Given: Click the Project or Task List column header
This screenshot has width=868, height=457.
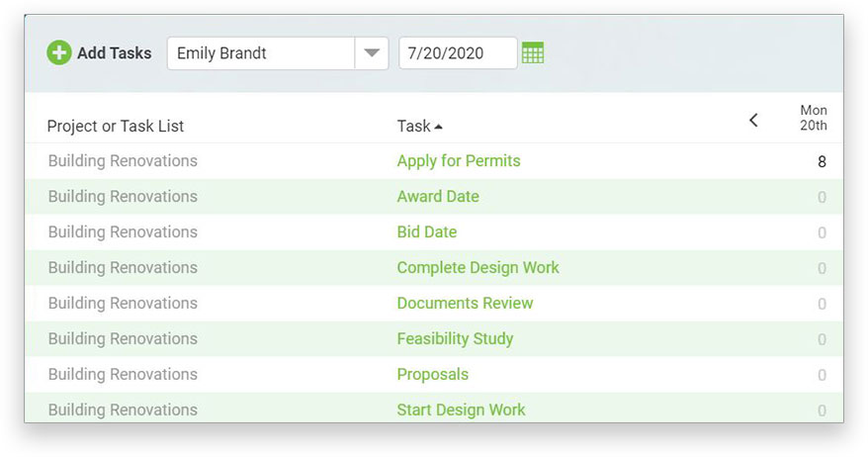Looking at the screenshot, I should click(x=115, y=127).
